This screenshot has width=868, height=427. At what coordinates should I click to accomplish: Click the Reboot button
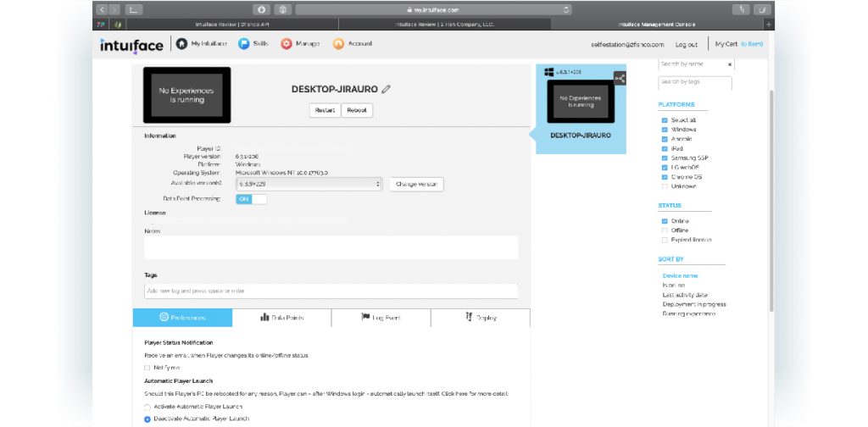tap(357, 110)
